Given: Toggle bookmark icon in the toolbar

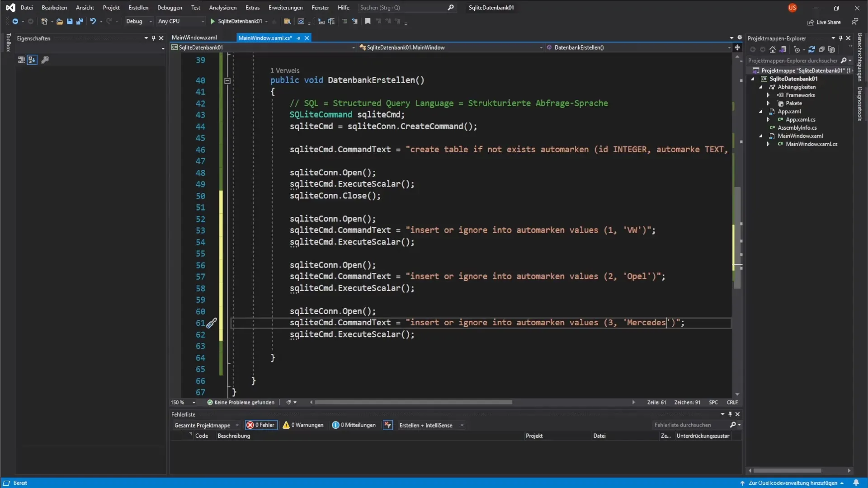Looking at the screenshot, I should (x=368, y=21).
